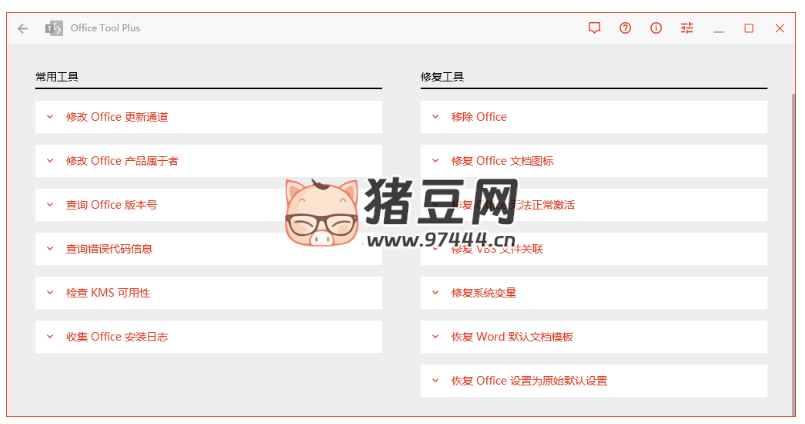Open the feedback chat bubble icon
Screen dimensions: 805x424
pyautogui.click(x=594, y=28)
